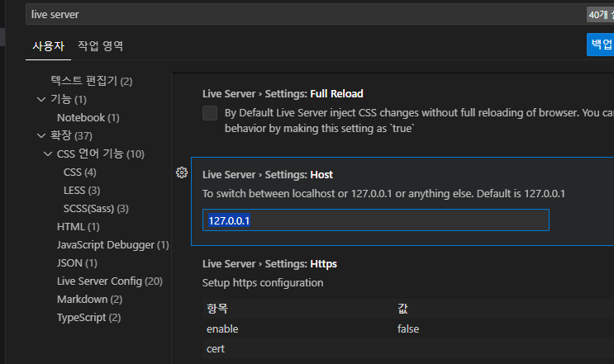Open gear menu for Host setting

pos(182,173)
